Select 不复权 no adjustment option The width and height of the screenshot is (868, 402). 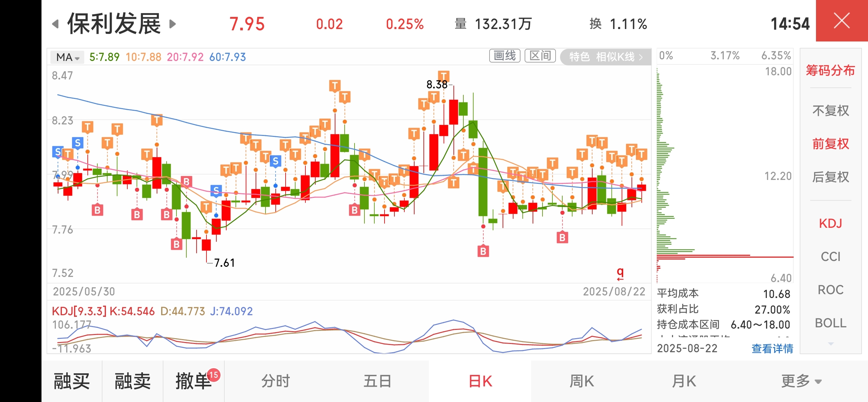[x=830, y=110]
